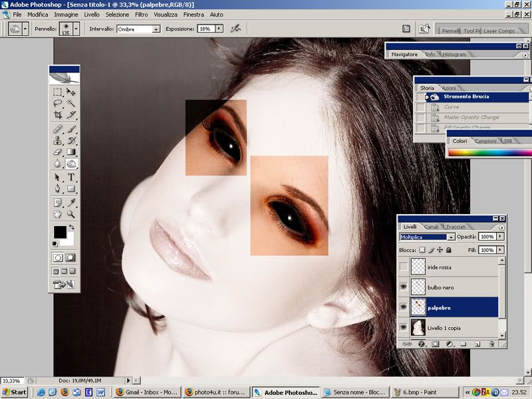Show the 'iride rossa' layer

(x=403, y=267)
